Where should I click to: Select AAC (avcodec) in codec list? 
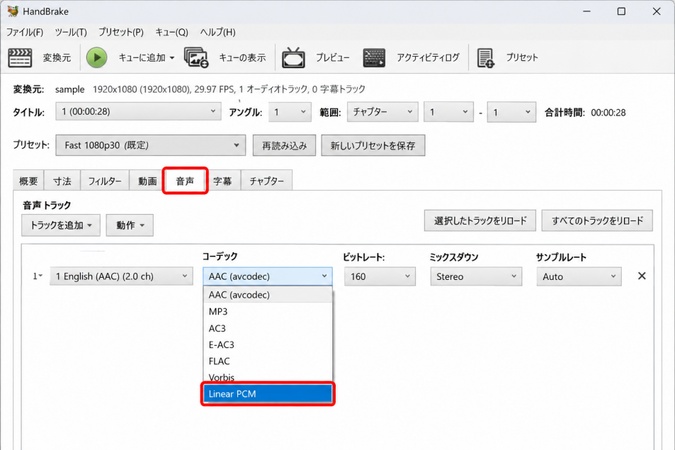pos(267,295)
